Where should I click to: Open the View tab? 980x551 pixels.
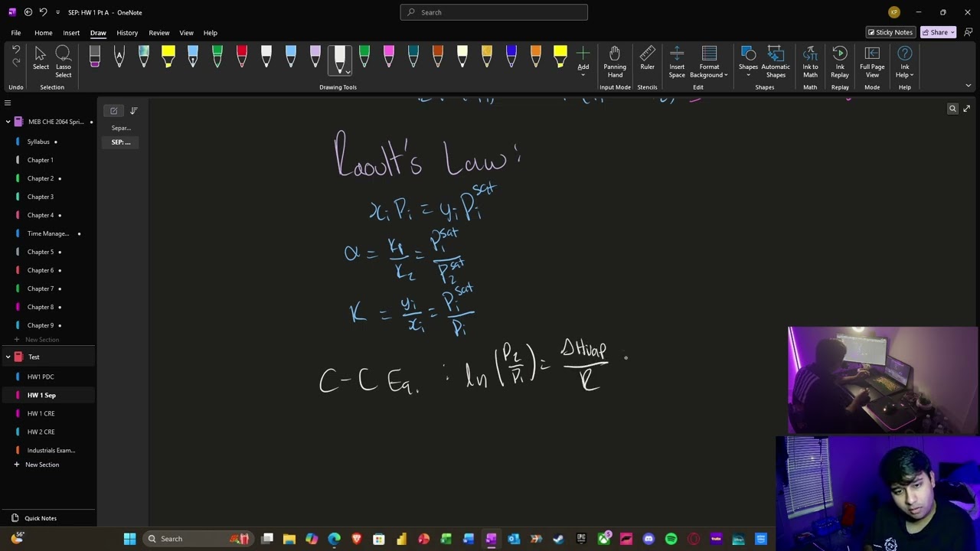[186, 33]
